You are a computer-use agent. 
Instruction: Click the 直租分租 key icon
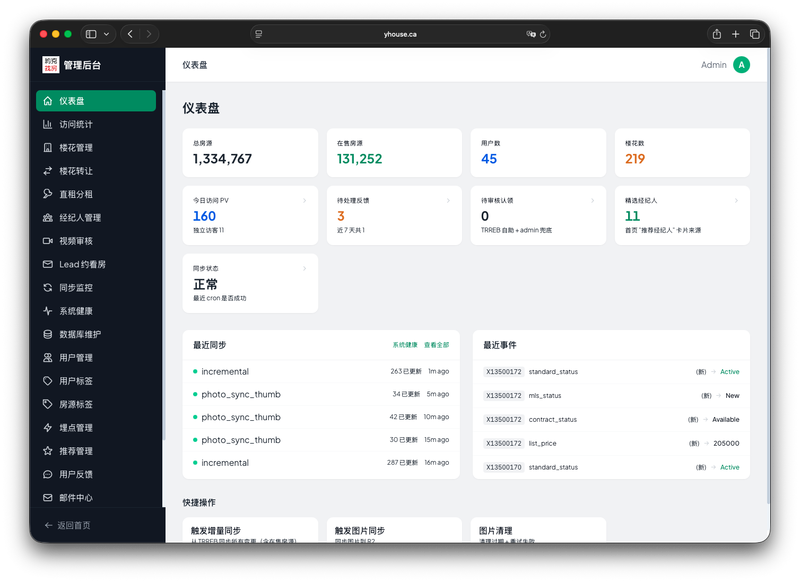pos(47,194)
